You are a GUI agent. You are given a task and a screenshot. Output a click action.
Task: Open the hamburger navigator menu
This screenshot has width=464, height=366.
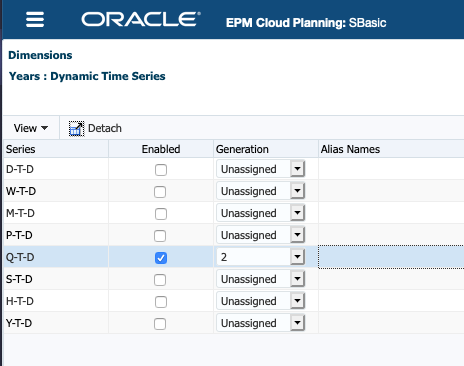(x=35, y=19)
